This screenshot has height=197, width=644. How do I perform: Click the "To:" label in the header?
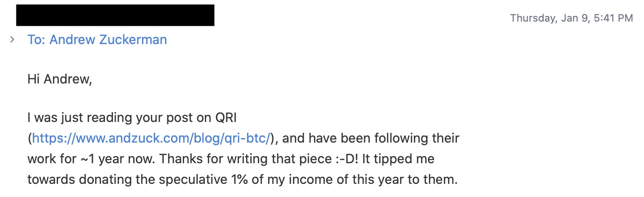click(x=37, y=40)
